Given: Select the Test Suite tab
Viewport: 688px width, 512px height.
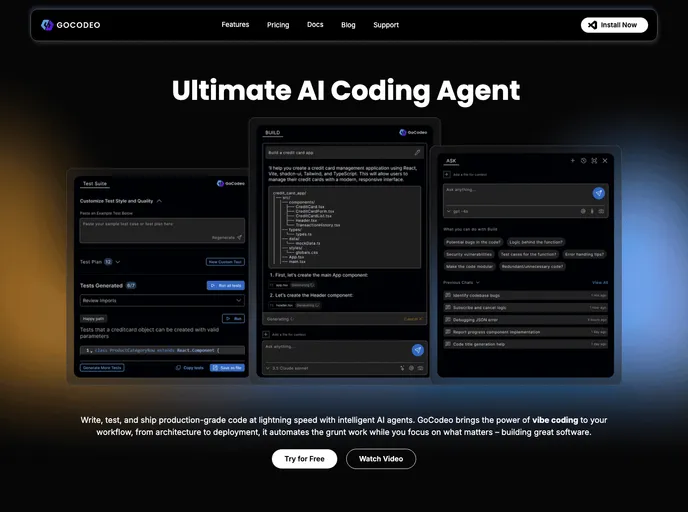Looking at the screenshot, I should pos(95,184).
